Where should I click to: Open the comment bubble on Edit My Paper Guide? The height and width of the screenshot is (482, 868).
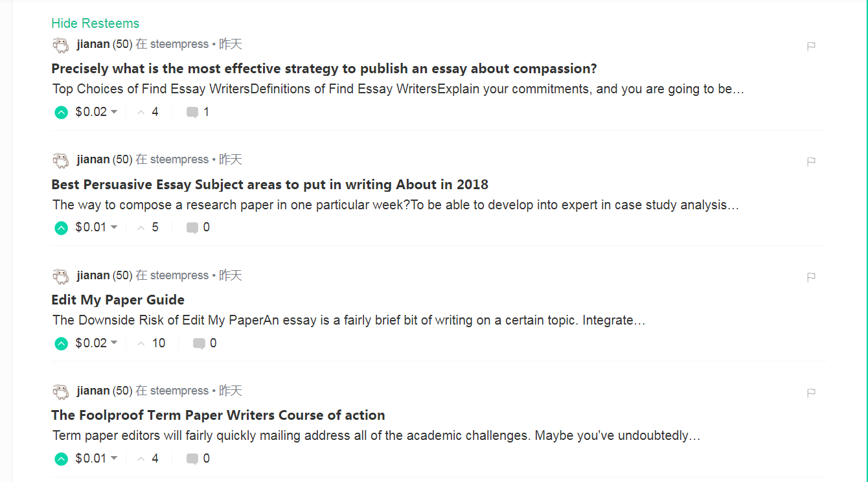[x=200, y=343]
